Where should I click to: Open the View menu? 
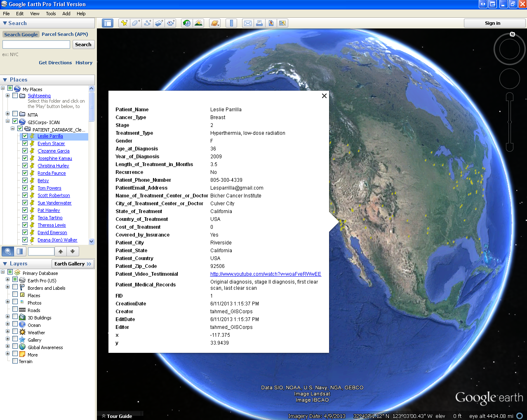[35, 14]
